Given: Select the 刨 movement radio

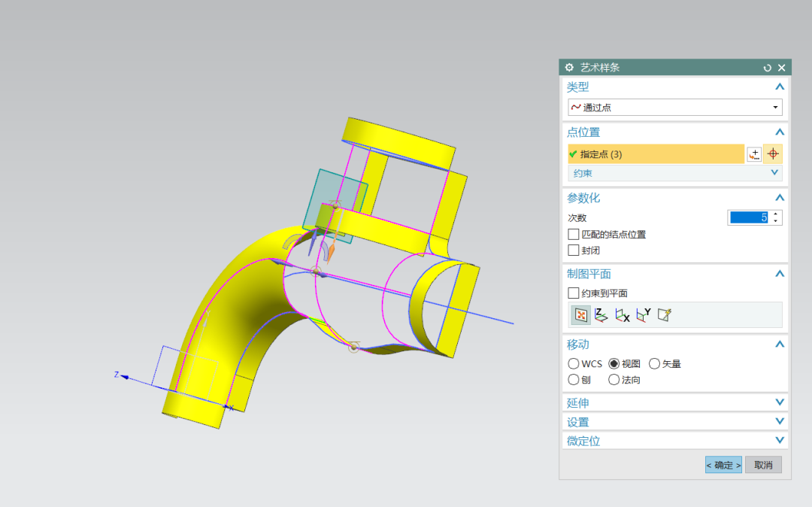Looking at the screenshot, I should pos(573,380).
